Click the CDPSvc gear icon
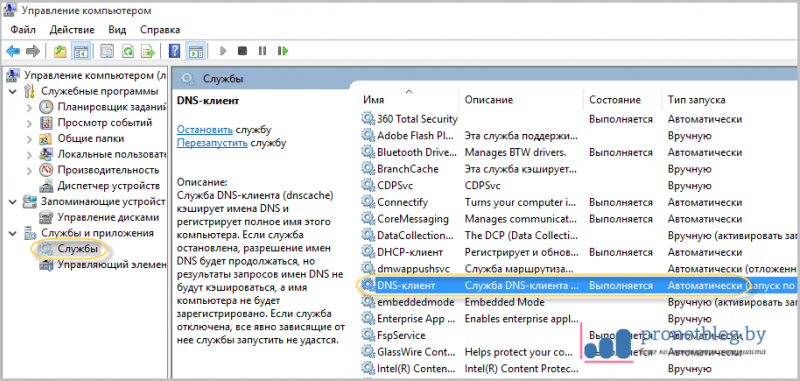Viewport: 800px width, 381px height. [368, 186]
